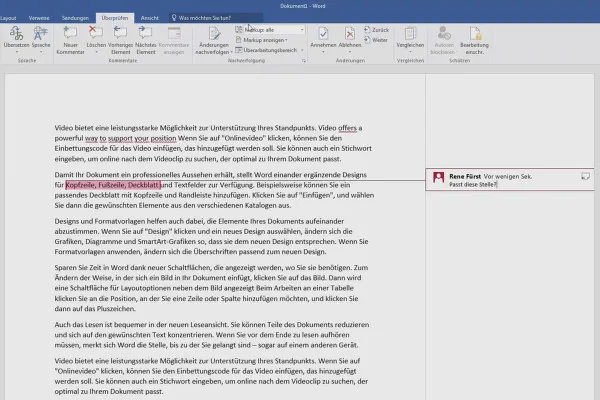Click the Ablehnen reject icon
600x400 pixels.
pyautogui.click(x=350, y=33)
